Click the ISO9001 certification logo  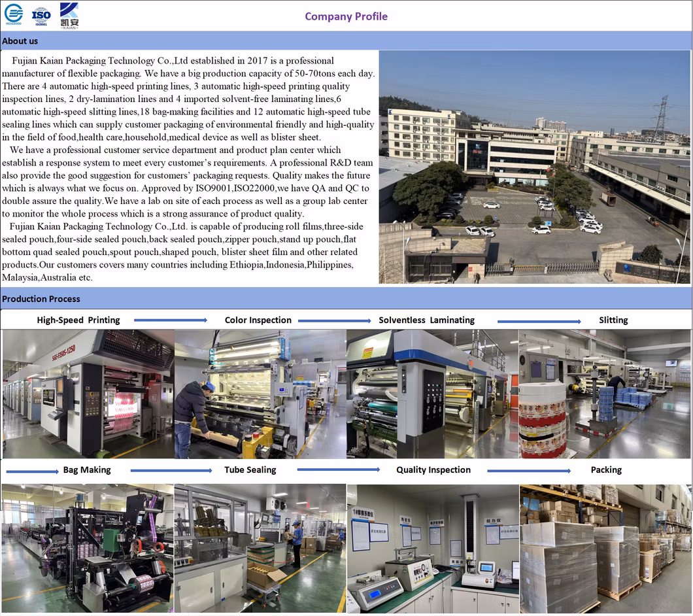pos(41,16)
